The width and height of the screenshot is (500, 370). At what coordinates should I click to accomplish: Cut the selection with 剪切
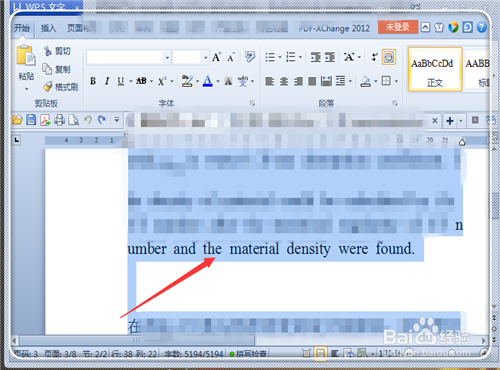57,51
